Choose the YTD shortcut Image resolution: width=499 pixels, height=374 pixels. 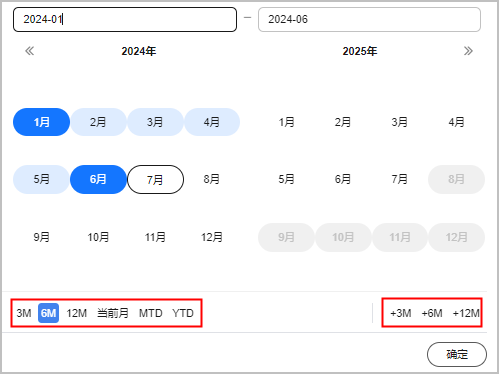pyautogui.click(x=183, y=313)
